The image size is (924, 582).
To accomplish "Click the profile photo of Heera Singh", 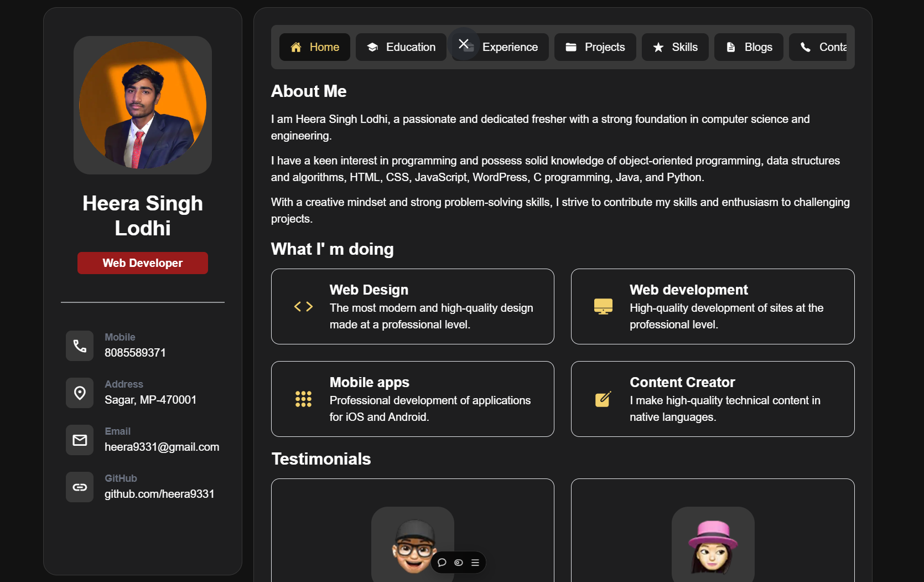I will (x=143, y=105).
